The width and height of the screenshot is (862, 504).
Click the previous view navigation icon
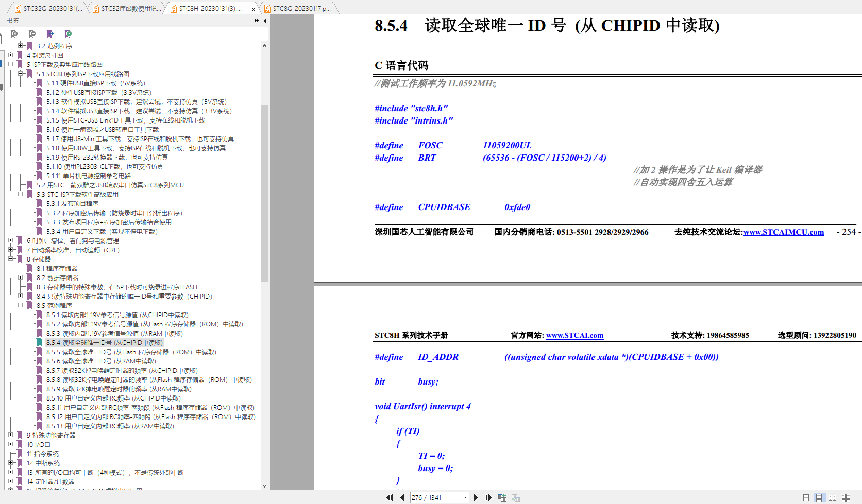502,497
